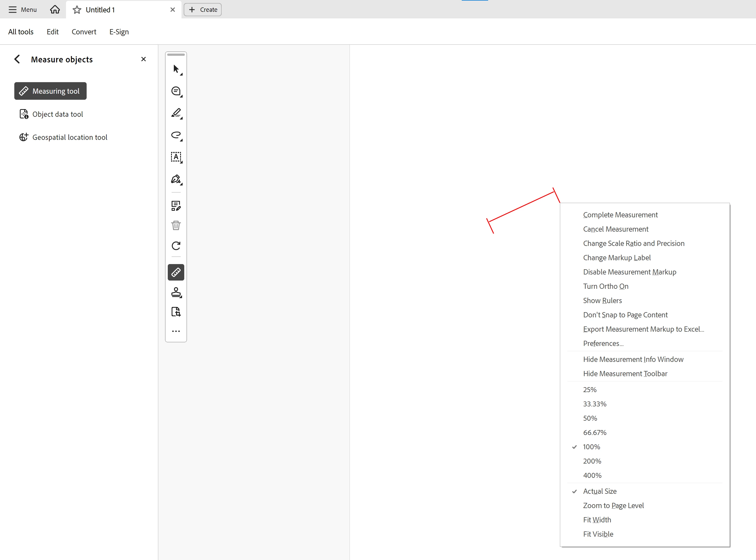Select the freehand draw lasso tool

click(176, 135)
